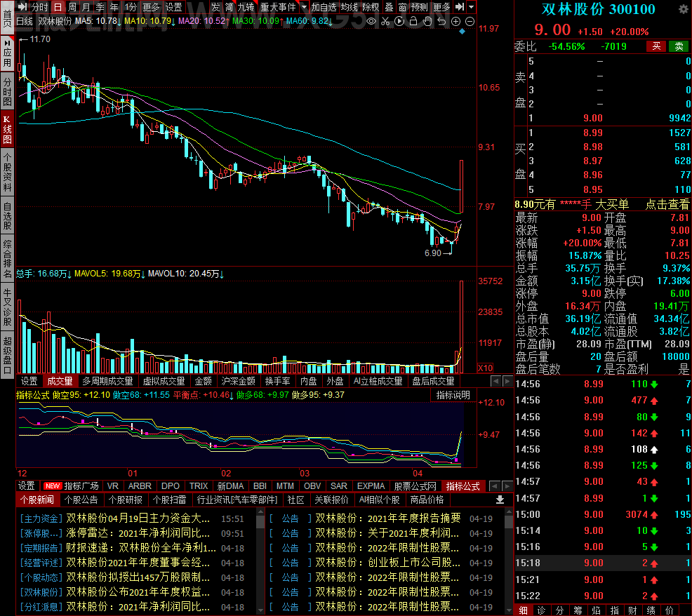692x616 pixels.
Task: Select 周 weekly period button
Action: point(72,7)
